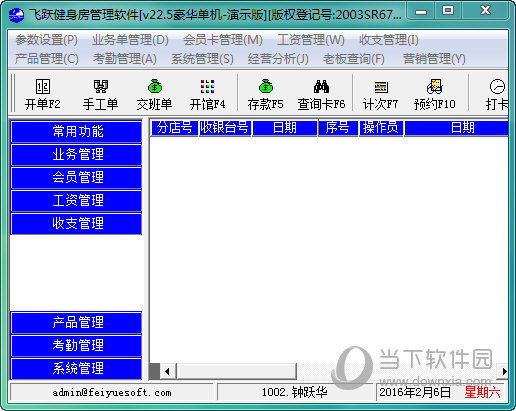
Task: Click the left scroll arrow of table
Action: pyautogui.click(x=167, y=371)
